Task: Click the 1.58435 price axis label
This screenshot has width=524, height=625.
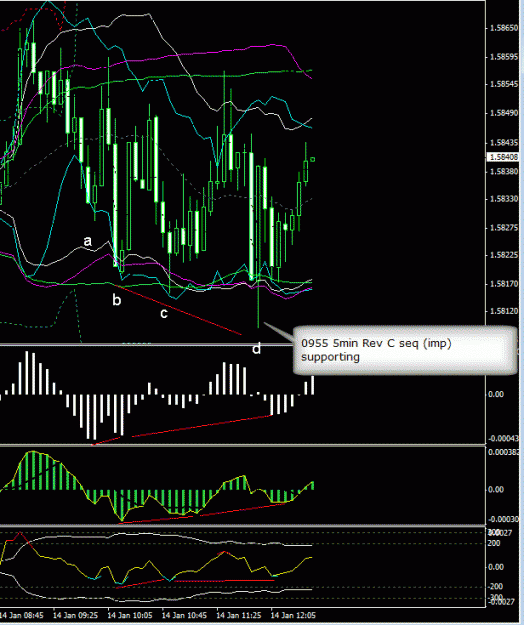Action: [x=504, y=143]
